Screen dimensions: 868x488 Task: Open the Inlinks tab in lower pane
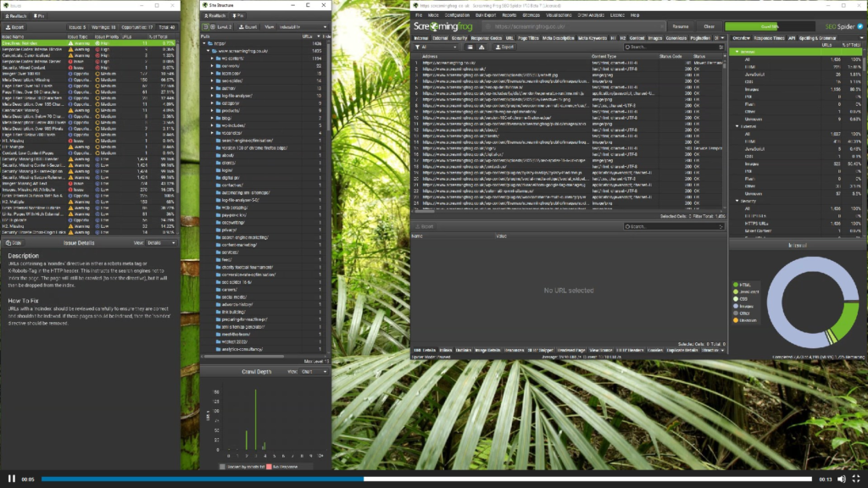click(446, 350)
